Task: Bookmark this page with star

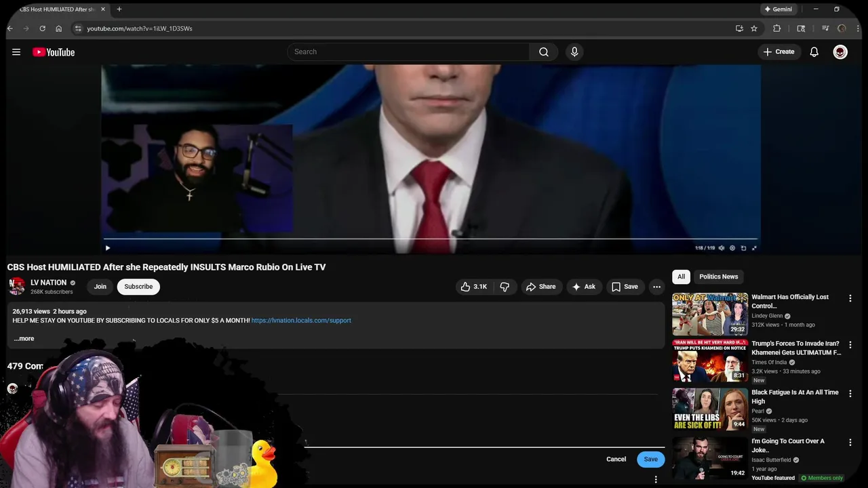Action: 754,28
